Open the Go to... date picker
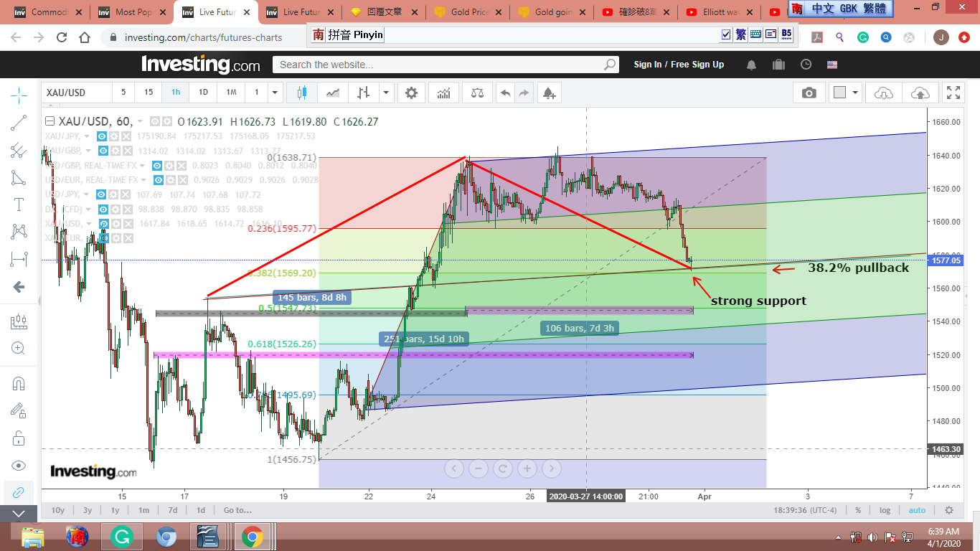Screen dimensions: 980x551 237,510
